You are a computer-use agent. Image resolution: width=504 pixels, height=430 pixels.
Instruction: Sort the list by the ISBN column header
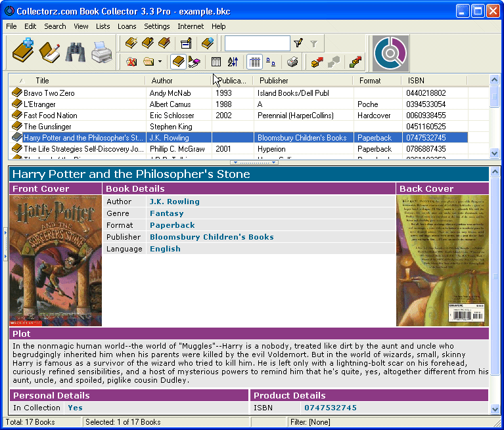click(434, 81)
